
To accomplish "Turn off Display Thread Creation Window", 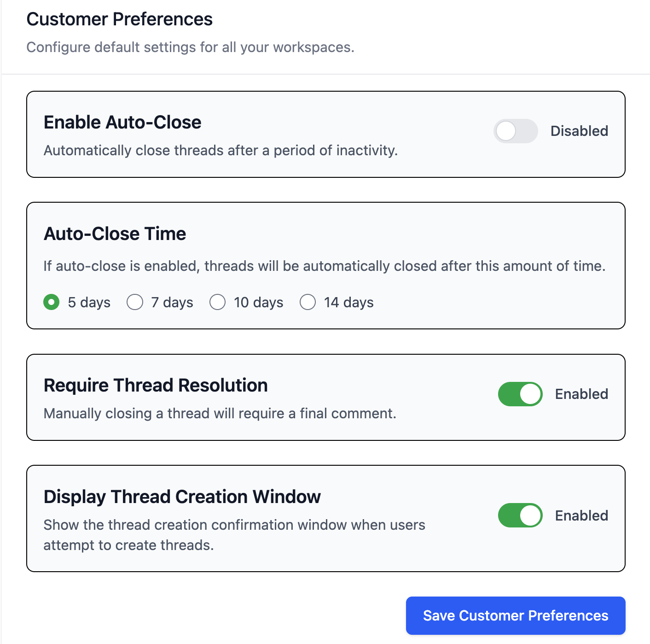I will (x=520, y=515).
